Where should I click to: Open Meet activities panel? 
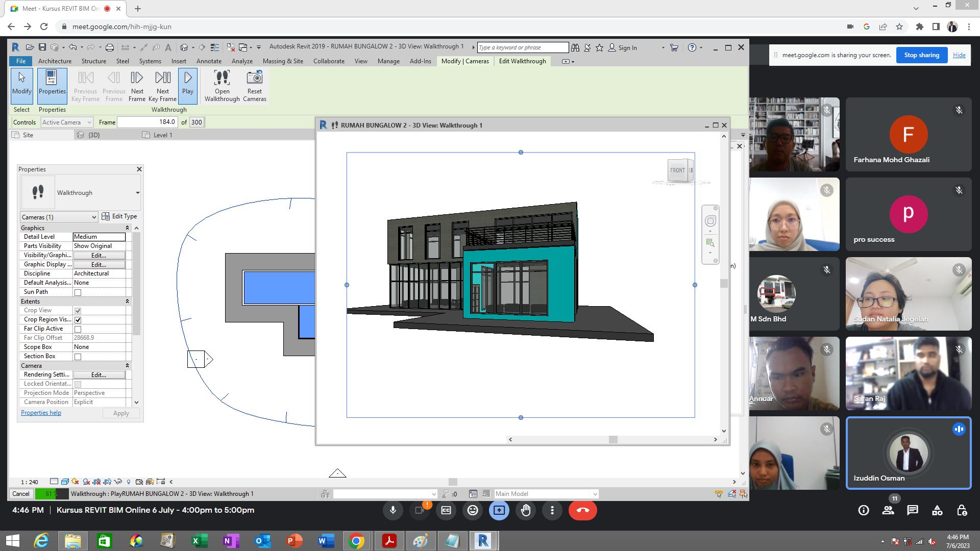click(x=937, y=510)
